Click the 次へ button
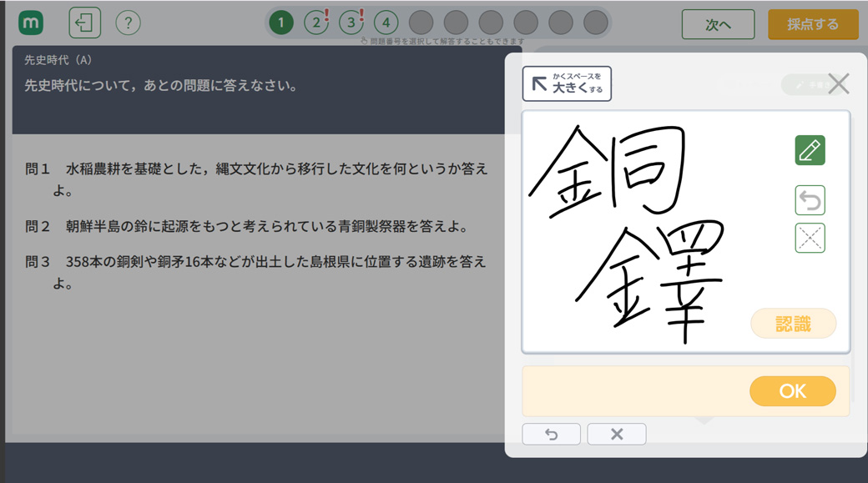Screen dimensions: 868x483 (718, 24)
